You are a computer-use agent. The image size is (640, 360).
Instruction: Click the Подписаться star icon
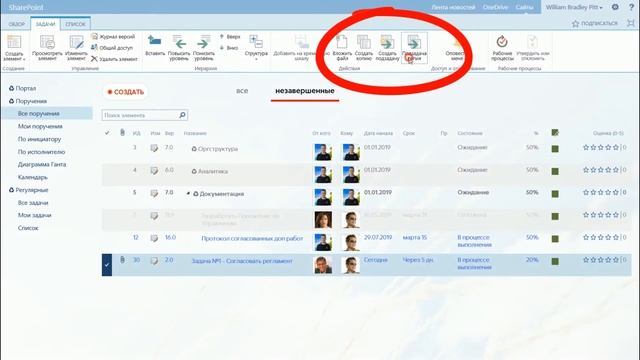click(576, 24)
